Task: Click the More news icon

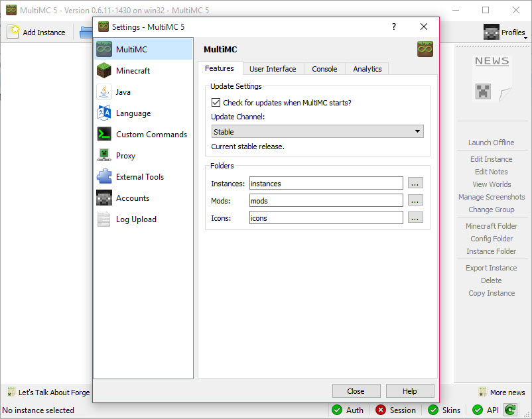Action: [x=483, y=392]
